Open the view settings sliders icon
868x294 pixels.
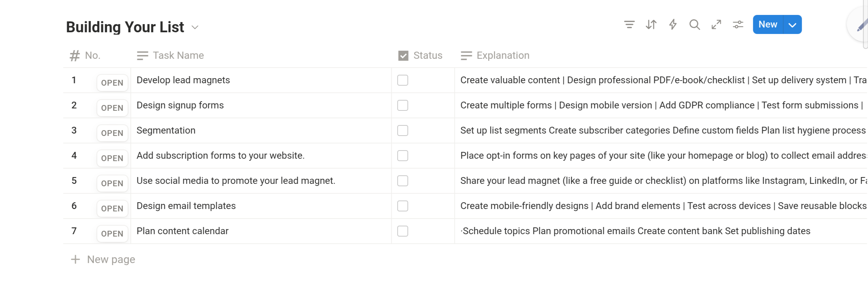(x=738, y=24)
